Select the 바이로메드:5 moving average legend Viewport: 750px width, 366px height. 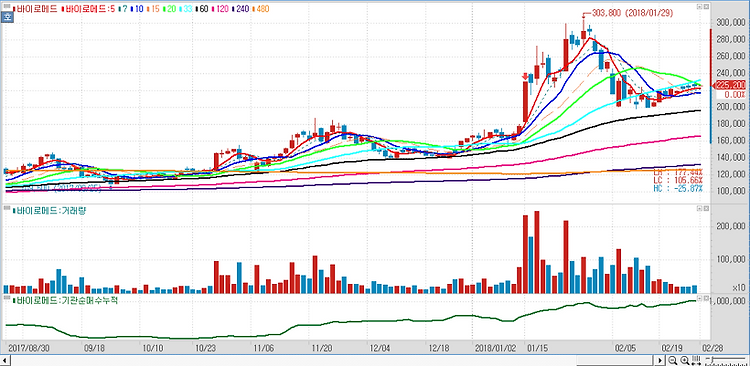88,9
